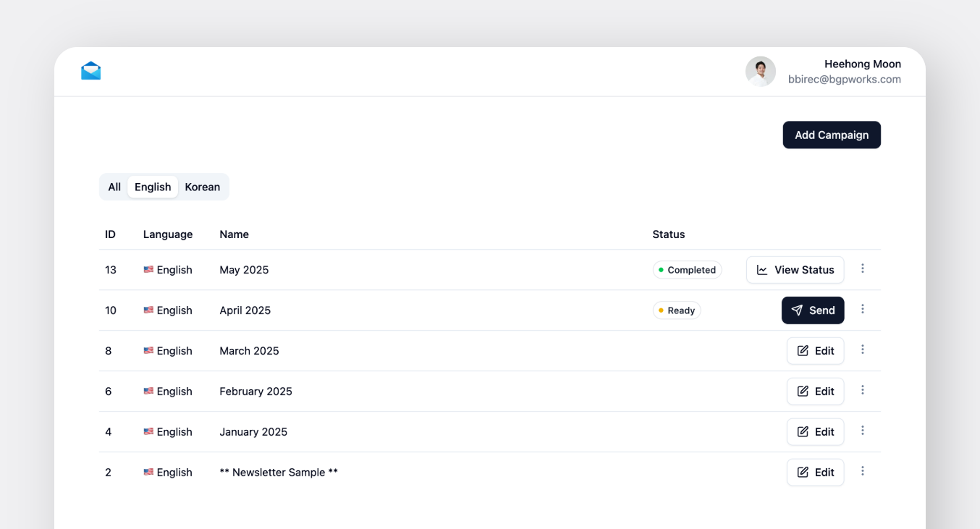980x529 pixels.
Task: Show all languages with the All tab
Action: click(114, 187)
